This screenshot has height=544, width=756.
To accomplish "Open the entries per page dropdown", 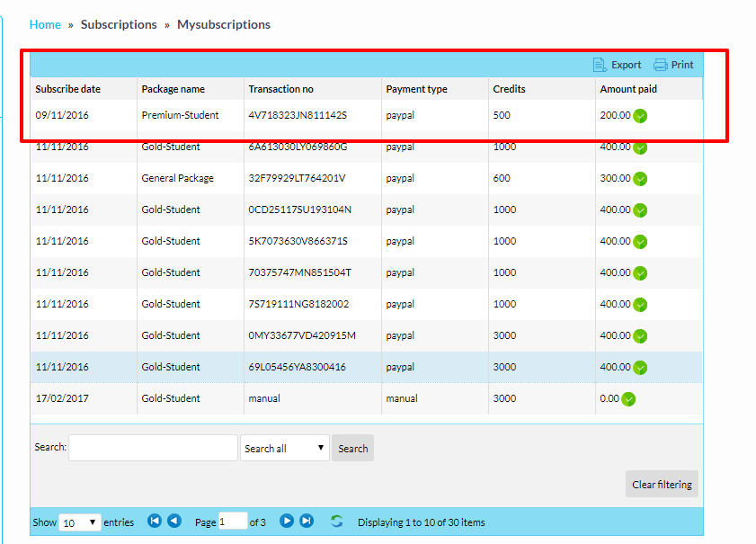I will [x=79, y=522].
